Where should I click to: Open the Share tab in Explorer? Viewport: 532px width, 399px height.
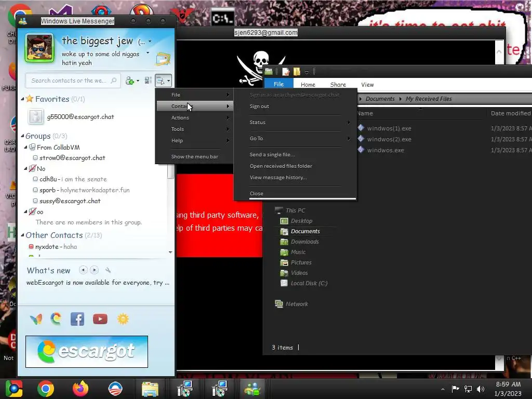(x=338, y=85)
